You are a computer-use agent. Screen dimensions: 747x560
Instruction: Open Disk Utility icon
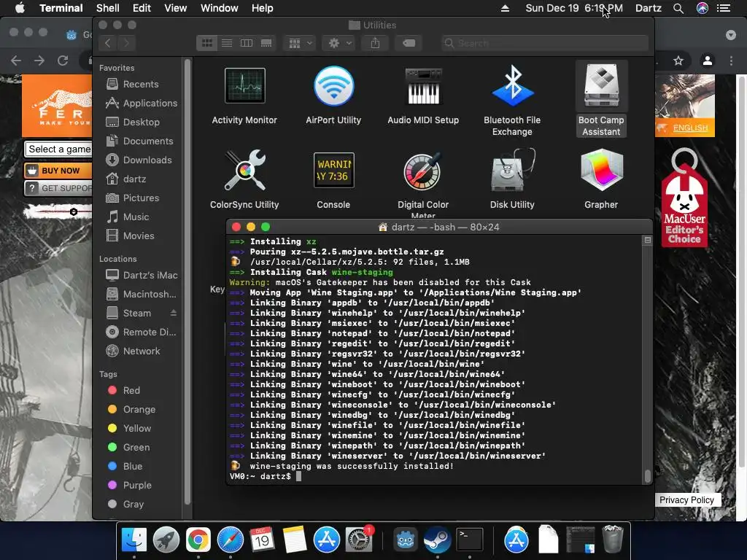512,171
